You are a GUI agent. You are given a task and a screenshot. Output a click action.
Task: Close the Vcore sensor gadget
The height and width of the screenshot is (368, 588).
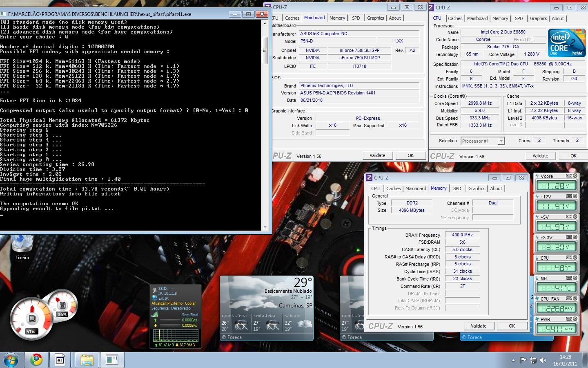(575, 176)
